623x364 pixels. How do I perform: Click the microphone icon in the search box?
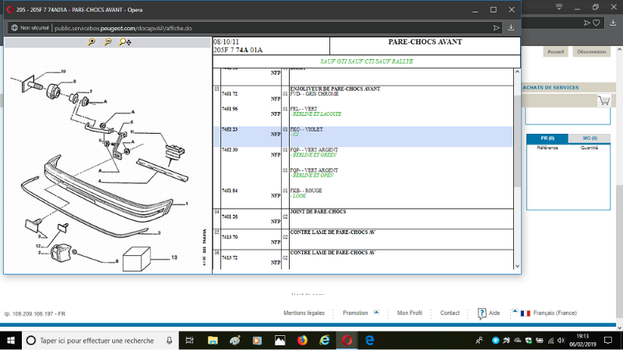point(169,341)
